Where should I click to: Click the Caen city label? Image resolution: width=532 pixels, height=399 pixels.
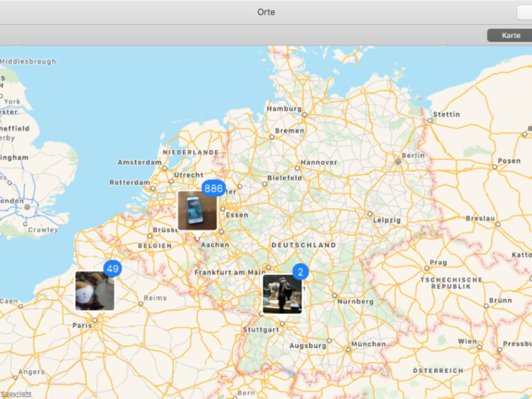(9, 301)
